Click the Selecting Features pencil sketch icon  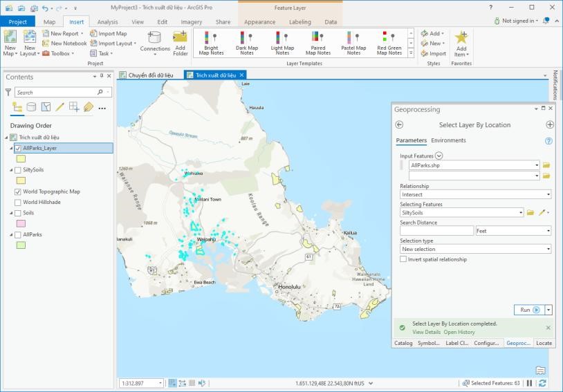coord(542,212)
